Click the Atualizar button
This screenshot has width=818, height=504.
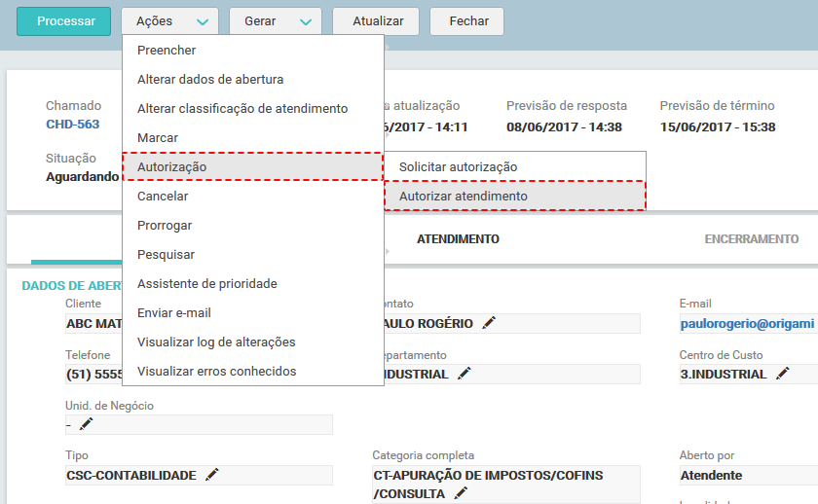[x=376, y=21]
